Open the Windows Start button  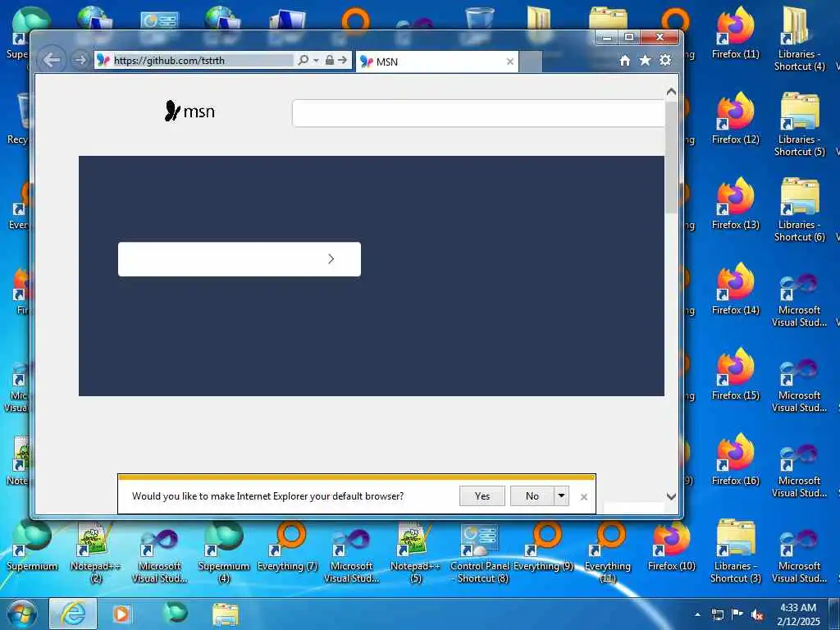point(22,614)
